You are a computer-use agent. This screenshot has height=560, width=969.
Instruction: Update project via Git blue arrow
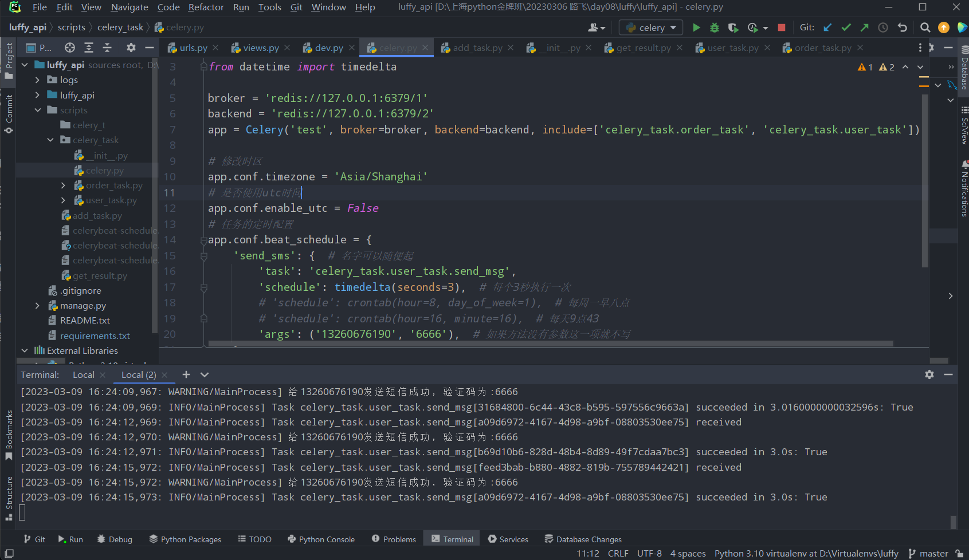point(827,27)
